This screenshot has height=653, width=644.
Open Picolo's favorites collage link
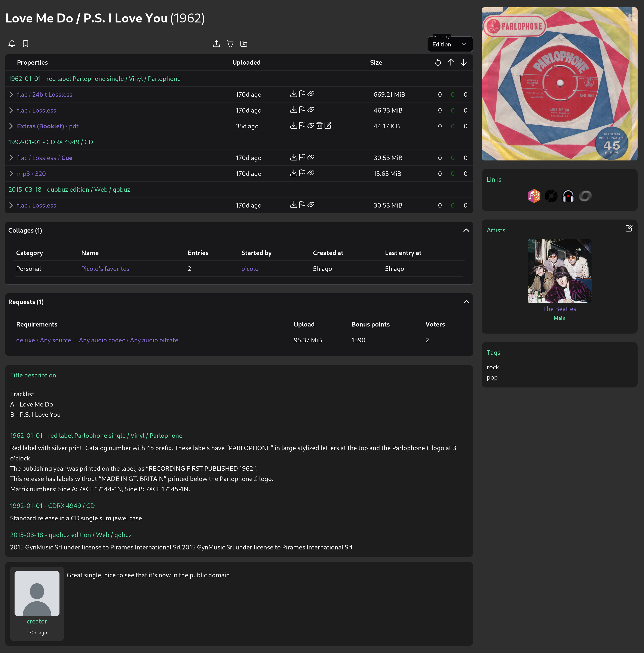[105, 269]
